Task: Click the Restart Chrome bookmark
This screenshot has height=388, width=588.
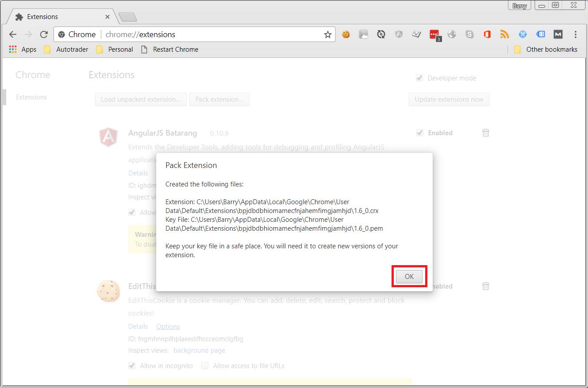Action: tap(169, 49)
